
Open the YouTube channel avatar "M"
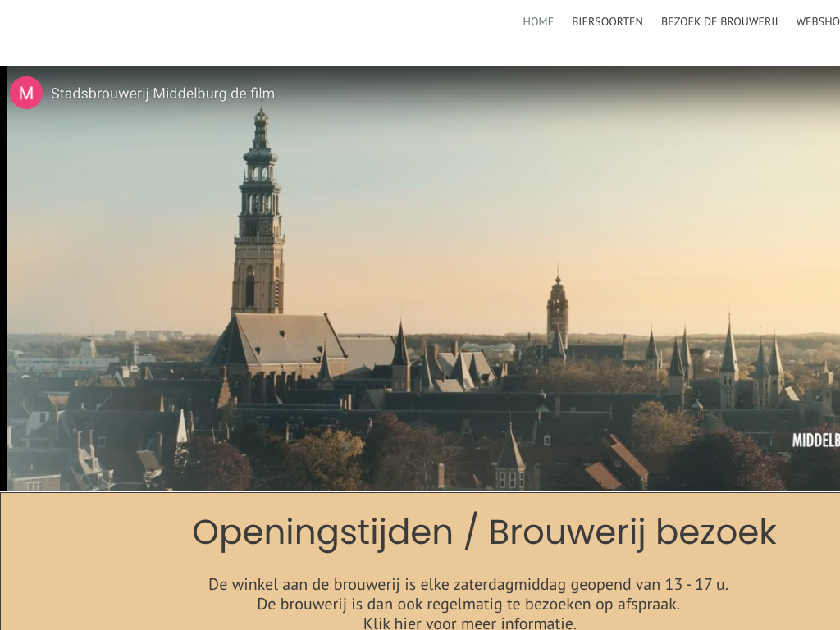(x=26, y=93)
